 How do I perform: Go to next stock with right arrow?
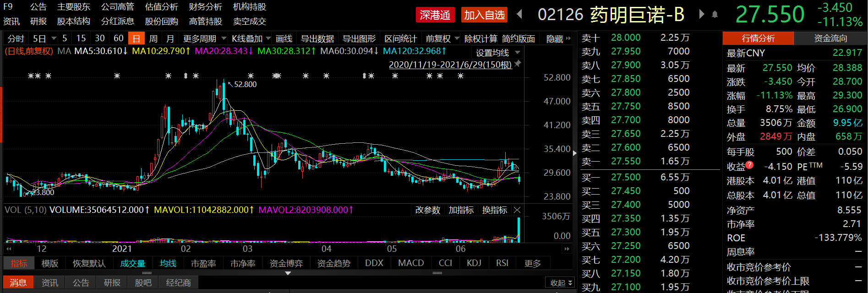[701, 14]
